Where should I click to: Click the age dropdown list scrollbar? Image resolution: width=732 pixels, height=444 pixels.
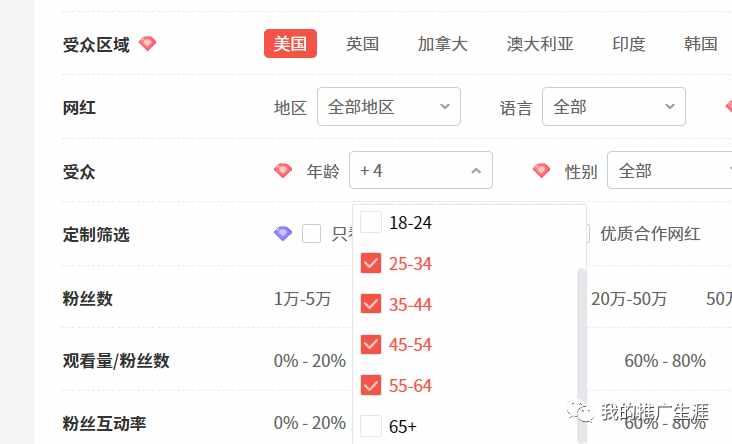click(582, 355)
